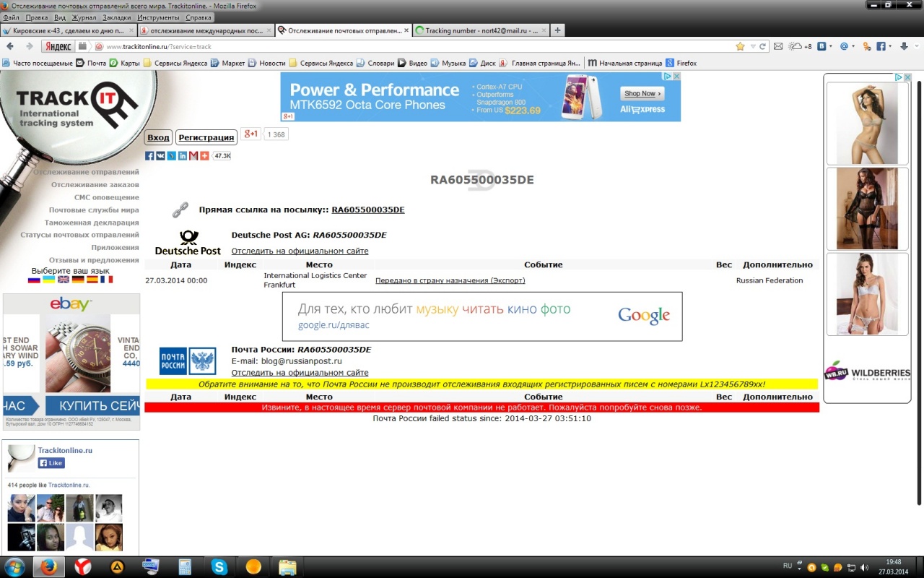Open the Закладки menu
This screenshot has width=924, height=578.
(117, 17)
